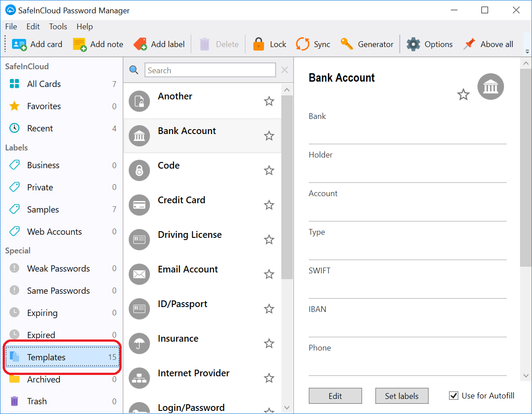The height and width of the screenshot is (414, 532).
Task: Click the Weak Passwords warning icon
Action: pyautogui.click(x=15, y=268)
